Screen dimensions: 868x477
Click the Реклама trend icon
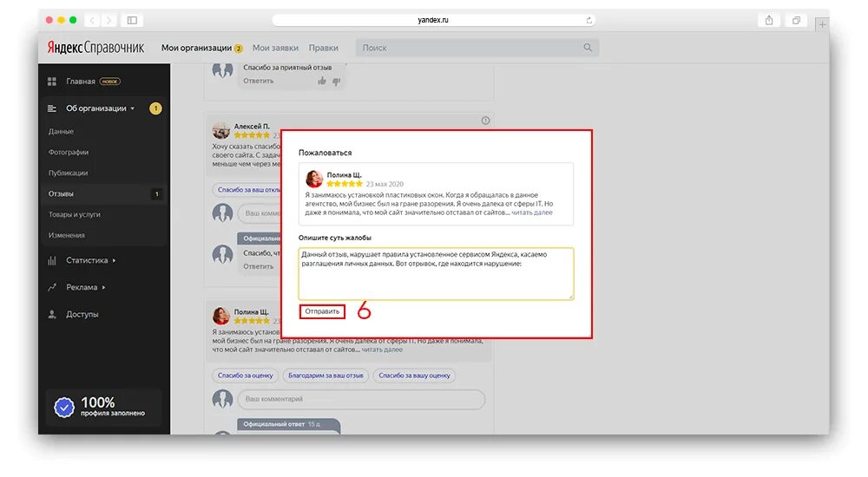click(52, 287)
